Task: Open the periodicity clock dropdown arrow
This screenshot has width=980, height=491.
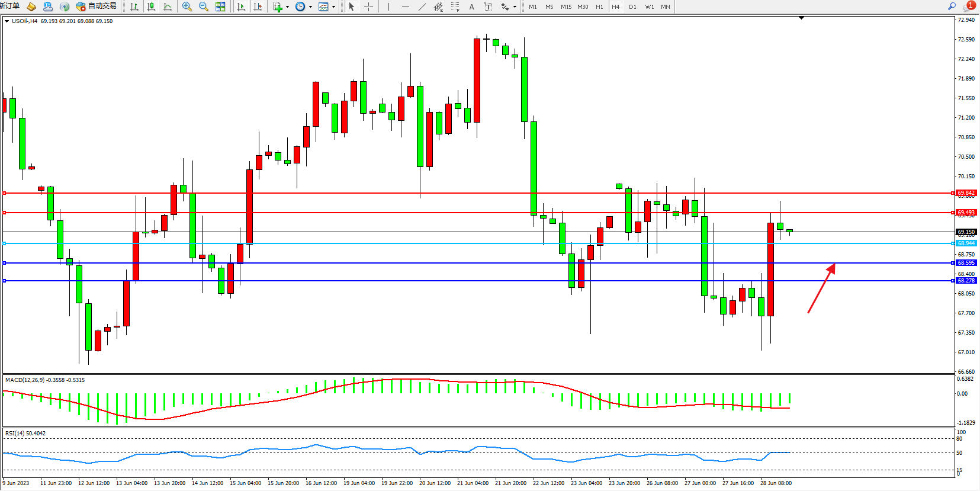Action: tap(310, 7)
